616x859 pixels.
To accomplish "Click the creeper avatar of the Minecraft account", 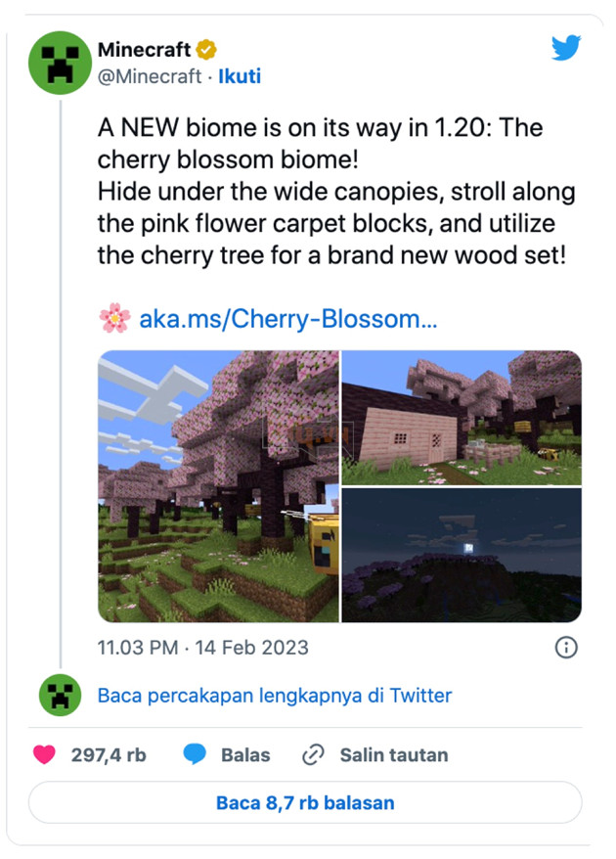I will [x=59, y=61].
